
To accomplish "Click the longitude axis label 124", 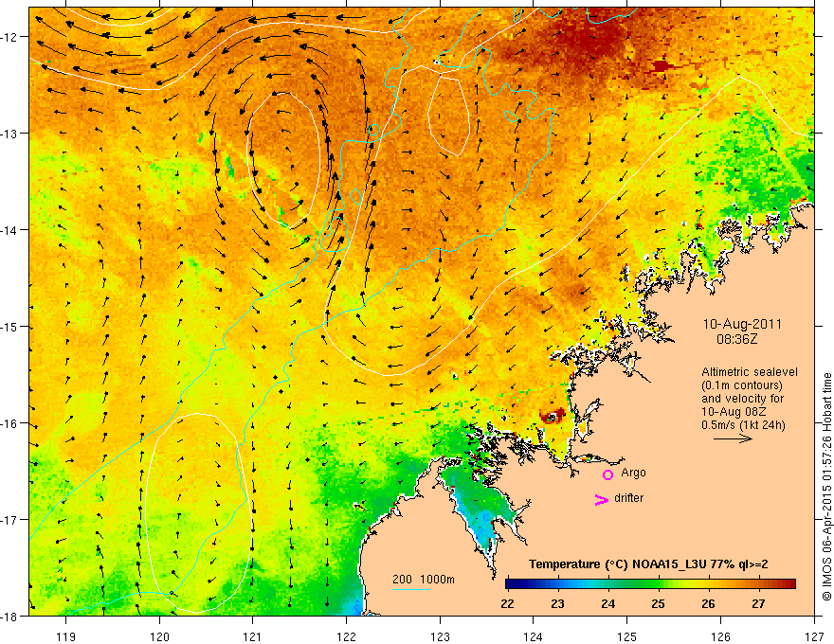I will click(534, 636).
